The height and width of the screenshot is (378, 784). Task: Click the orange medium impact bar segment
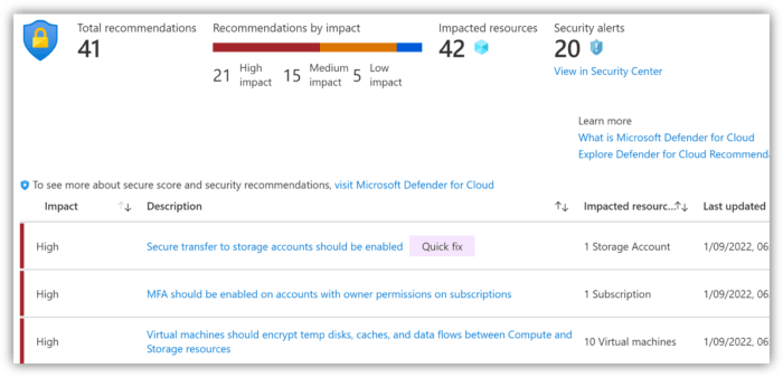(358, 48)
